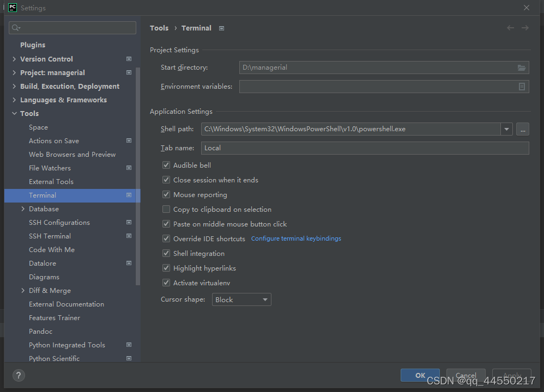Image resolution: width=544 pixels, height=392 pixels.
Task: Open Diagrams settings page
Action: pos(44,277)
